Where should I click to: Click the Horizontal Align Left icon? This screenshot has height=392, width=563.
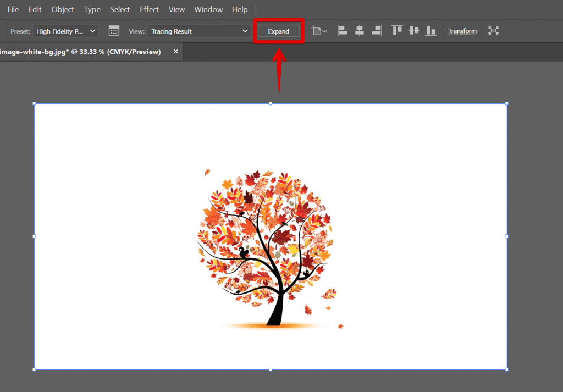tap(343, 31)
